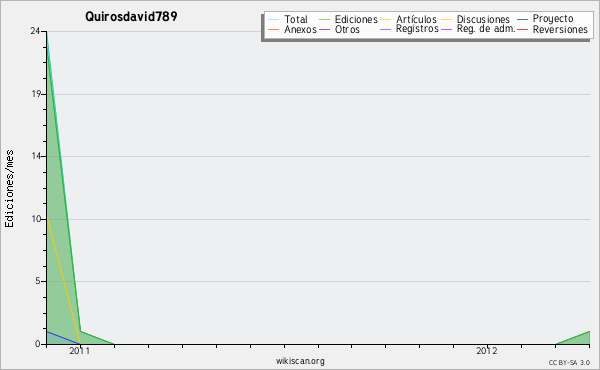Click the y-axis value 5
This screenshot has width=600, height=370.
pyautogui.click(x=38, y=281)
